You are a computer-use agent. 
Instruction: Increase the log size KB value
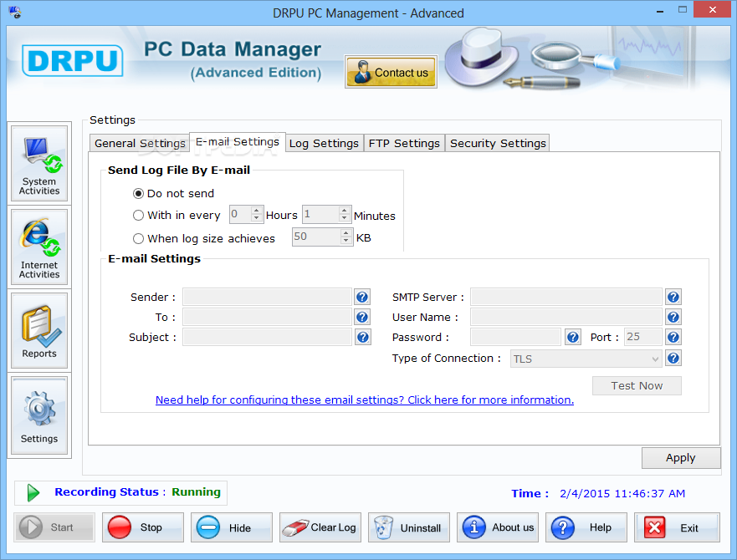346,233
